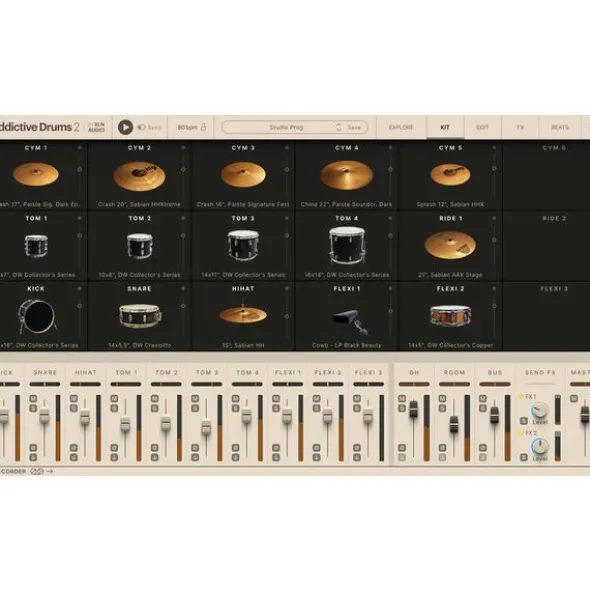The image size is (590, 591).
Task: Mute the OH mixer channel
Action: (402, 398)
